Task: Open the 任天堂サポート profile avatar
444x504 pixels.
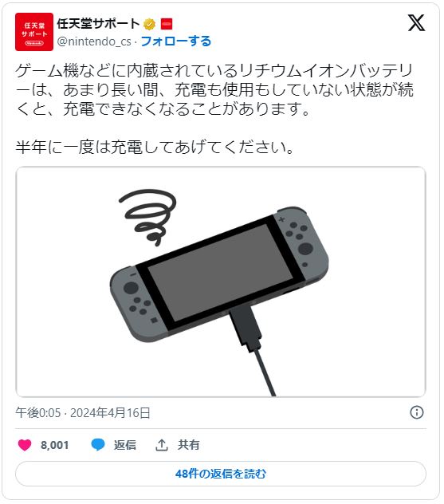Action: point(34,32)
